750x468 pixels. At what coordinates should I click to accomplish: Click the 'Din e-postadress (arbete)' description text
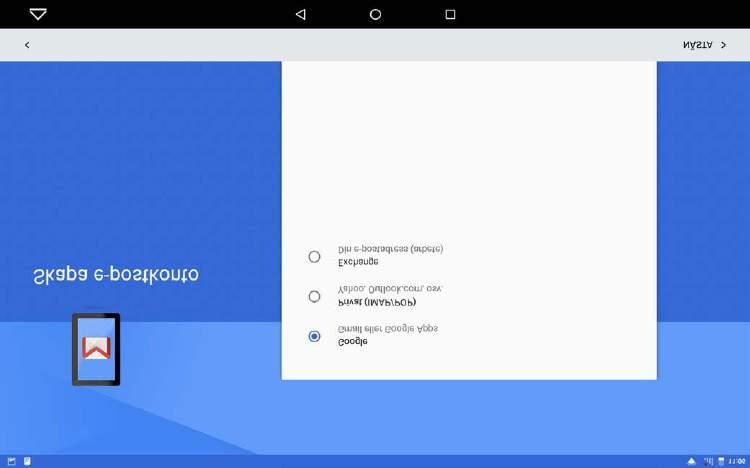point(391,249)
